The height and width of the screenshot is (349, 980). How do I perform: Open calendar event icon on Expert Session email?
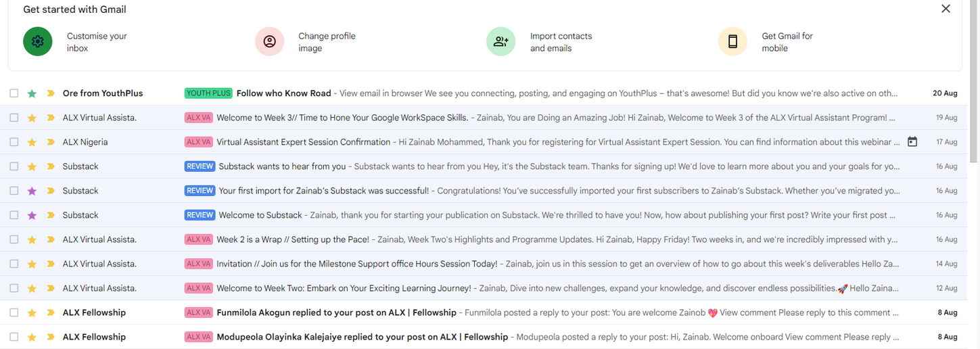[x=912, y=142]
